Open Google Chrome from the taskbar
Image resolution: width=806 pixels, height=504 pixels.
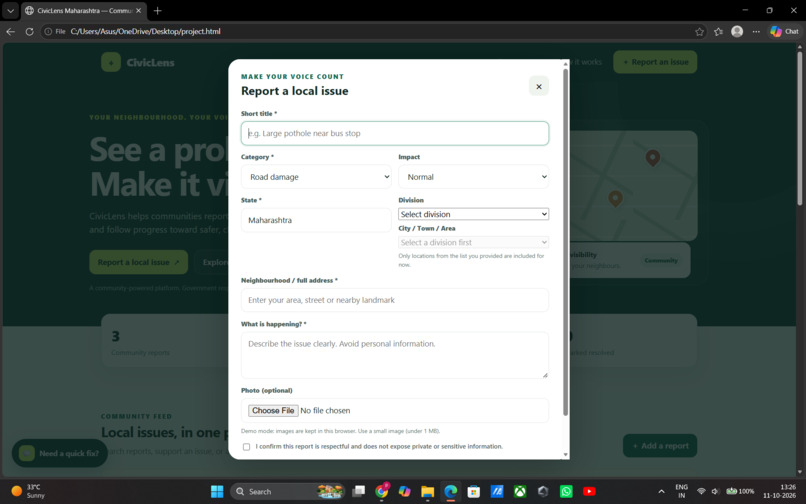pyautogui.click(x=382, y=492)
